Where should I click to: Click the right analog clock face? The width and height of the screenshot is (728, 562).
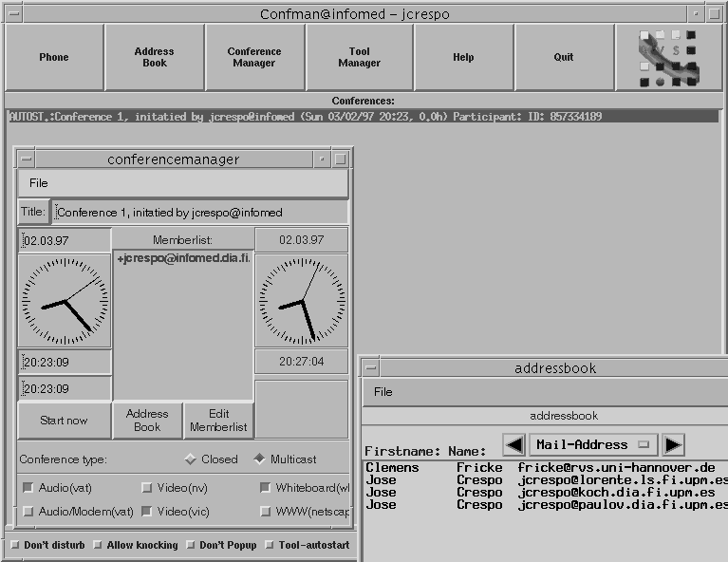click(301, 300)
